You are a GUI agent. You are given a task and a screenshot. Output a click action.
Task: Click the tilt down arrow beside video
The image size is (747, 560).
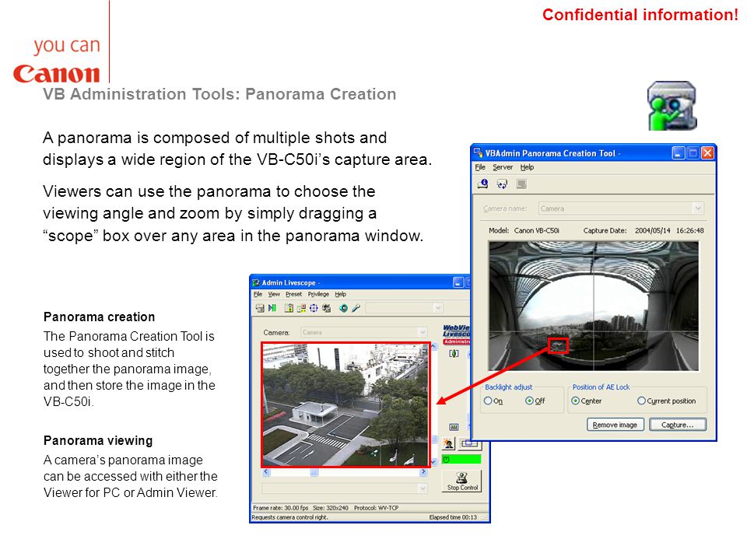coord(434,461)
